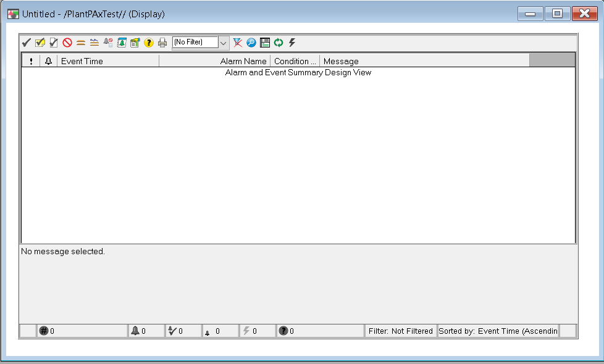The width and height of the screenshot is (604, 364).
Task: Minimize the Untitled display window
Action: click(531, 14)
